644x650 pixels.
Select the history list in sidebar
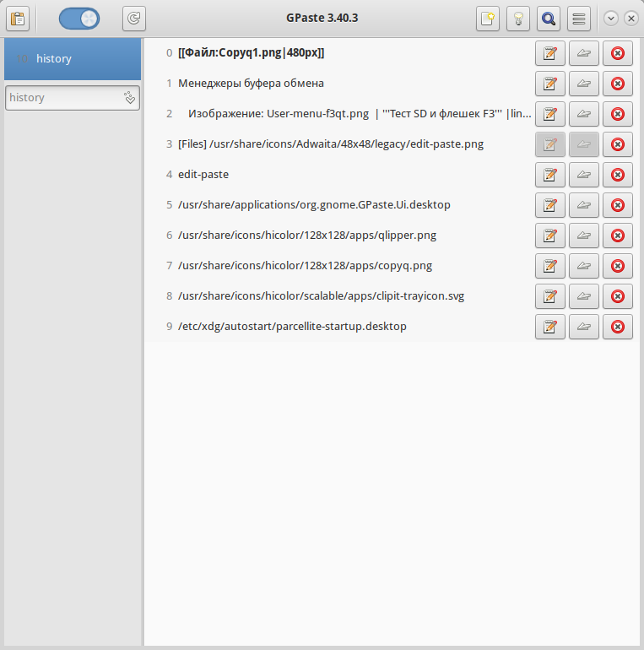point(73,59)
